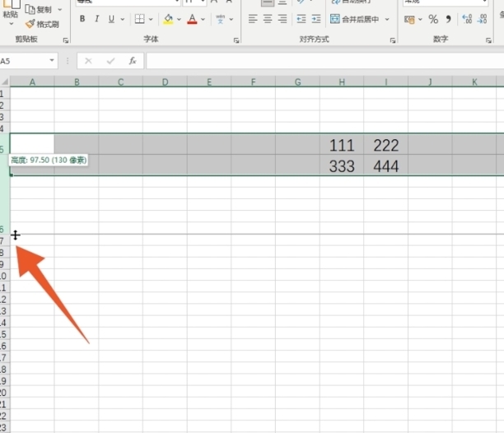Viewport: 504px width, 433px height.
Task: Toggle Italic formatting
Action: click(x=96, y=19)
